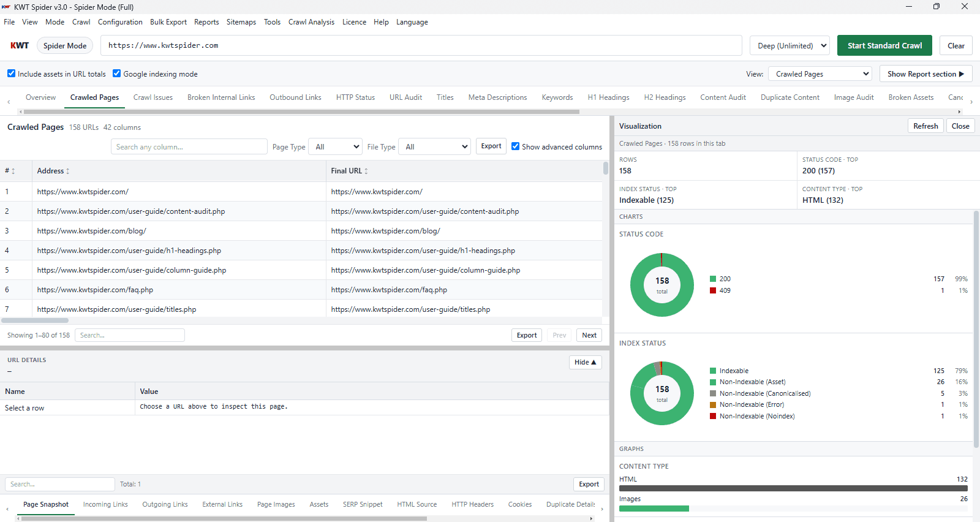
Task: Select the content-audit.php address row
Action: point(131,211)
